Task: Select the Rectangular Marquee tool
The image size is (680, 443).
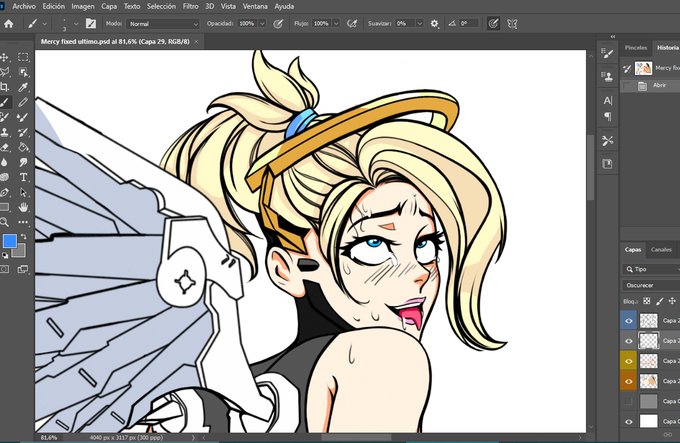Action: (23, 57)
